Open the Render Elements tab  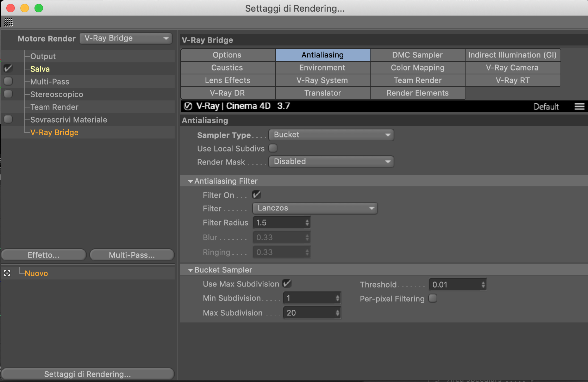(418, 93)
